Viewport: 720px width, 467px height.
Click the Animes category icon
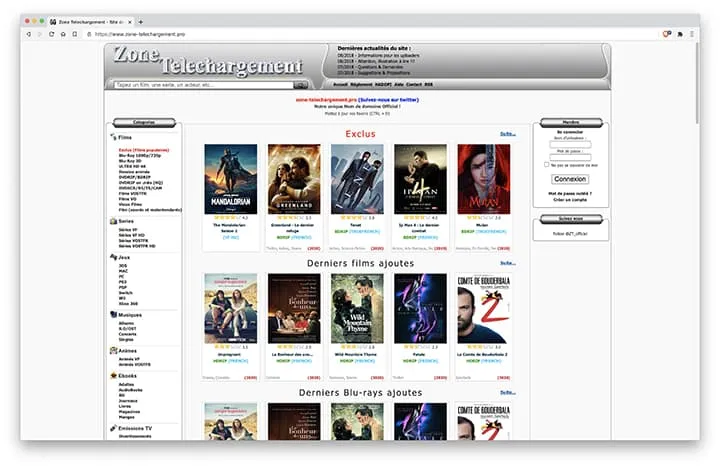coord(113,350)
